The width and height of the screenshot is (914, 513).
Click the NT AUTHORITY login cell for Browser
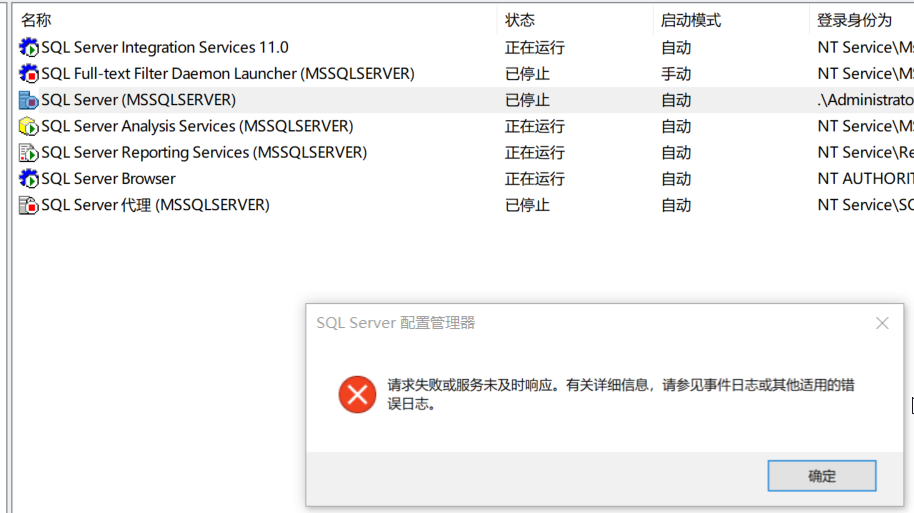coord(866,179)
